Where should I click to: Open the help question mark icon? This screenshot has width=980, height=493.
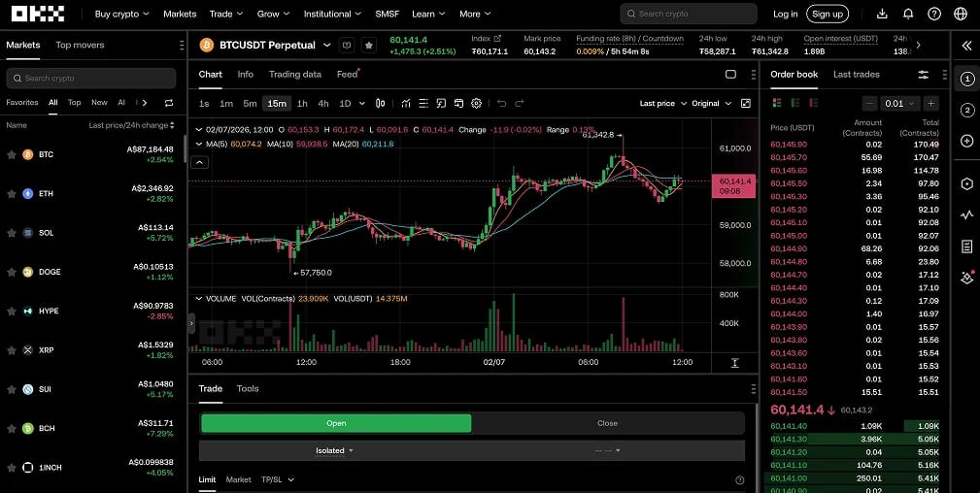pos(934,14)
